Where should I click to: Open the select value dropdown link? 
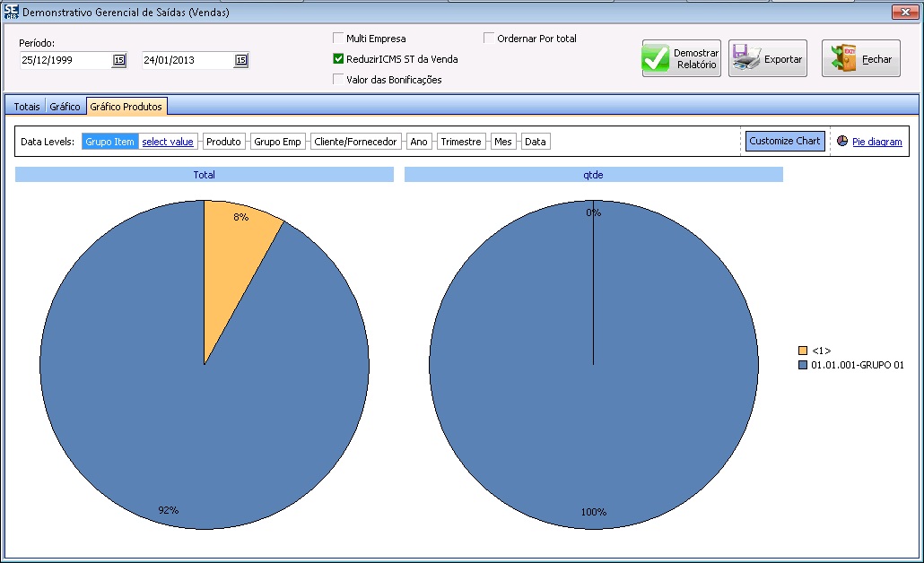pos(168,142)
